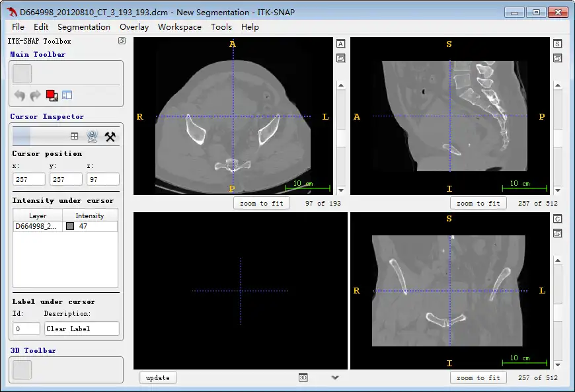Screen dimensions: 575x392
Task: Toggle the axial view 'A' layout button
Action: pyautogui.click(x=341, y=44)
